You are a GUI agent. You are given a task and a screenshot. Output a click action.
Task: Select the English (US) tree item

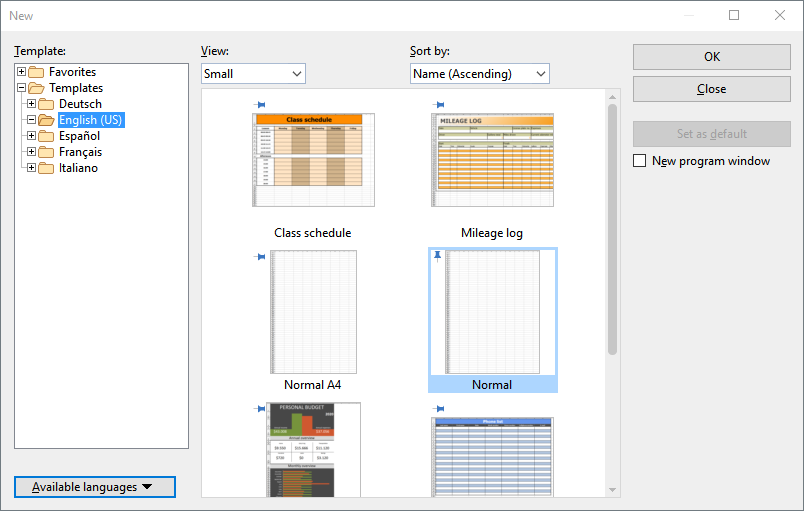click(91, 120)
